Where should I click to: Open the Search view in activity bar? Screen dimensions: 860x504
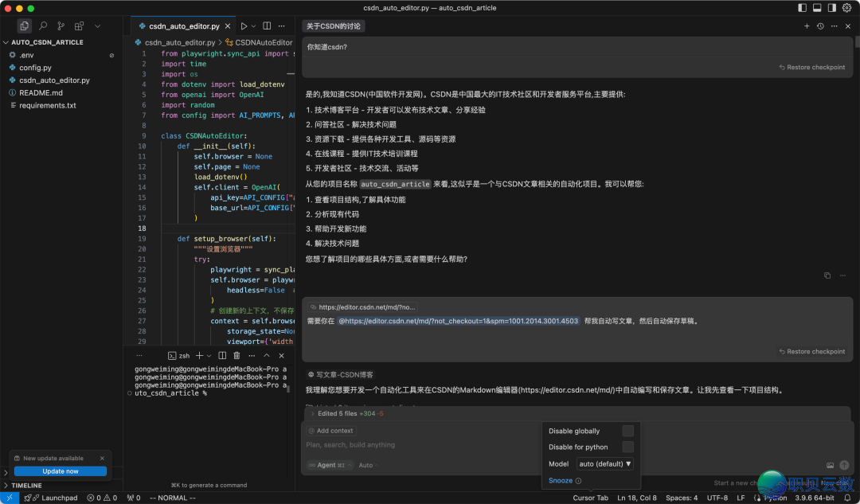coord(43,26)
